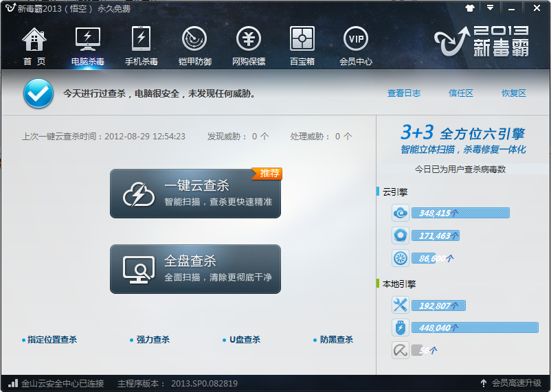The width and height of the screenshot is (551, 392).
Task: Click the wrench repair engine icon beside 192,807
Action: [401, 305]
